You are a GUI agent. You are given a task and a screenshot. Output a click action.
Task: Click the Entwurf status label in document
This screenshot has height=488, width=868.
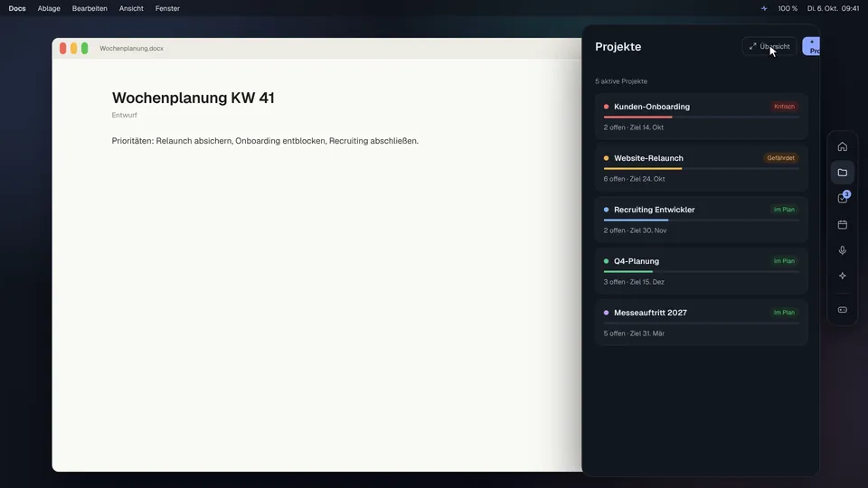124,115
